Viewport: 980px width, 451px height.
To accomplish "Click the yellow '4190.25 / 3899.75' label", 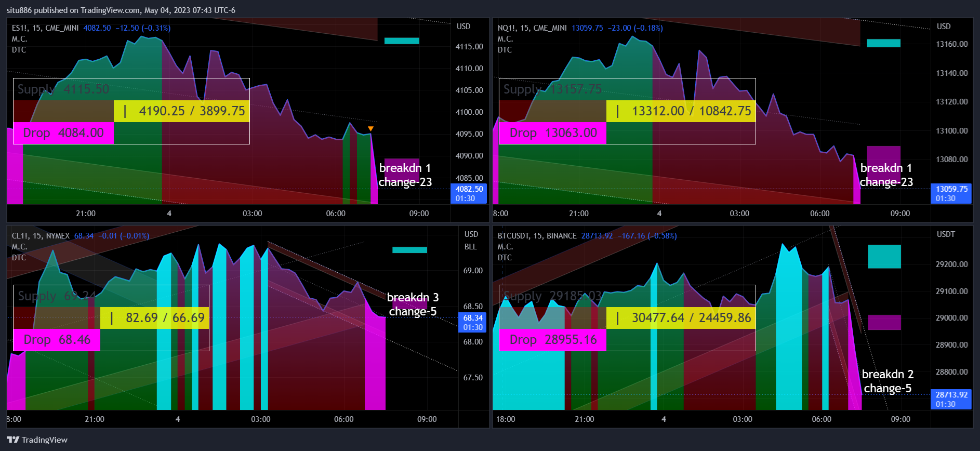I will (181, 111).
